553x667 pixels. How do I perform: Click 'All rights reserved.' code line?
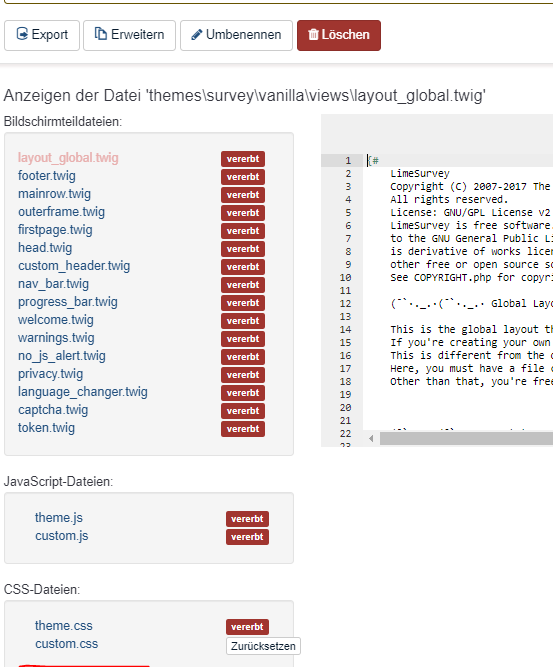click(x=449, y=200)
